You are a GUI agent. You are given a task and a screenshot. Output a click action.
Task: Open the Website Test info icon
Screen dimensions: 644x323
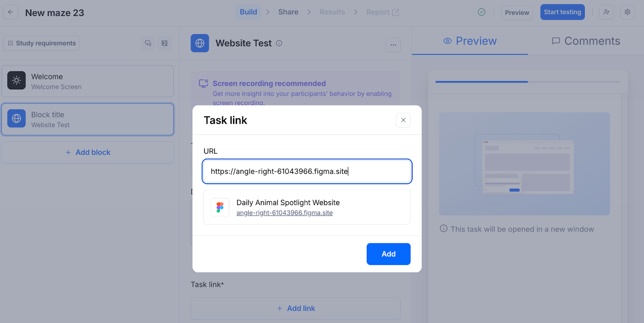pos(279,43)
